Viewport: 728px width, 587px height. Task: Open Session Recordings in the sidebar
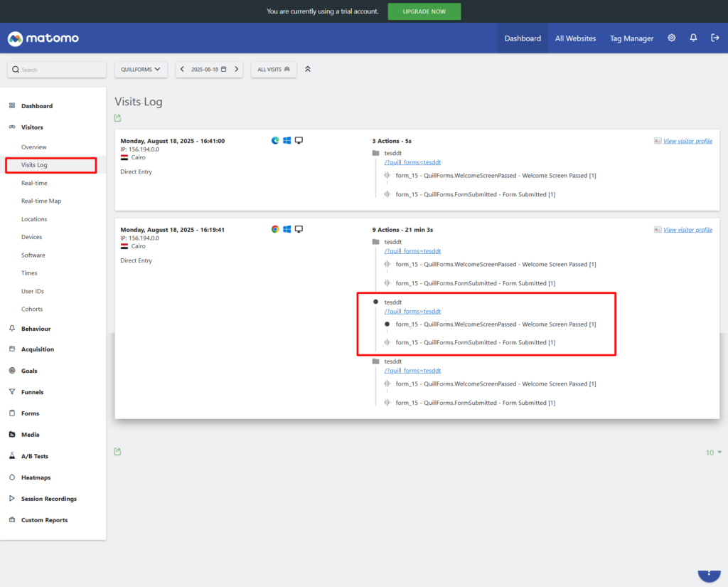tap(49, 499)
